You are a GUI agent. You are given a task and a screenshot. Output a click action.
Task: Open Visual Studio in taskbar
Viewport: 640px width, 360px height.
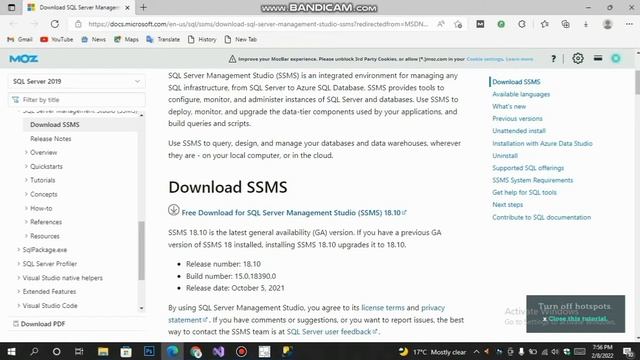click(x=218, y=351)
